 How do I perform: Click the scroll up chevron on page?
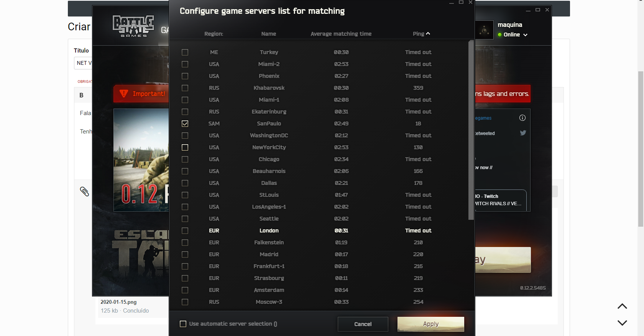[x=622, y=306]
